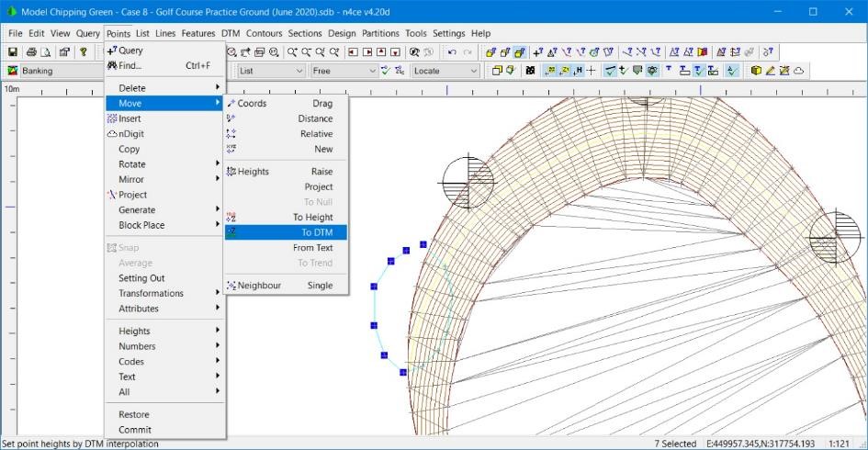Click the triangle query icon in toolbar

[x=552, y=52]
